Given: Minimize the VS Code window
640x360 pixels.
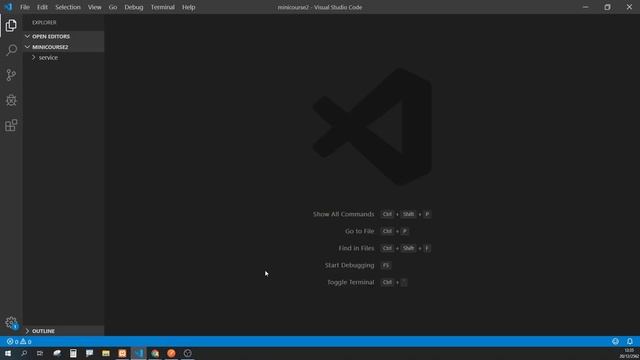Looking at the screenshot, I should [585, 7].
